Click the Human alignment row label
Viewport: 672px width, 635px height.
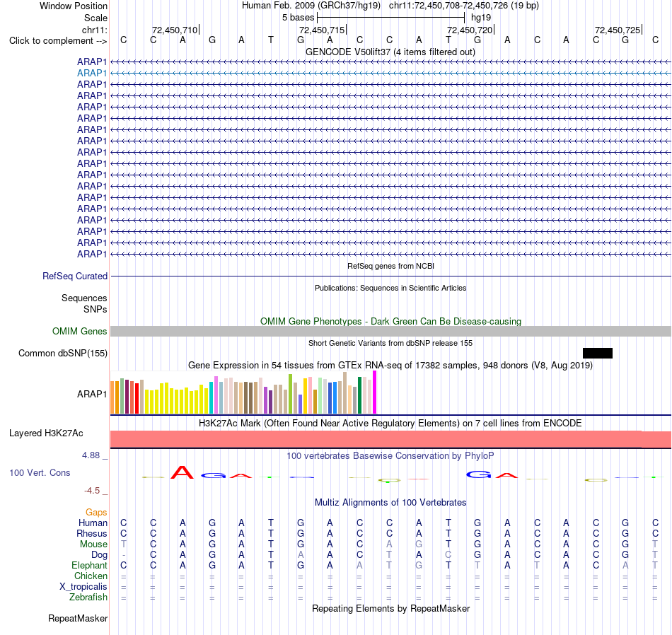93,523
